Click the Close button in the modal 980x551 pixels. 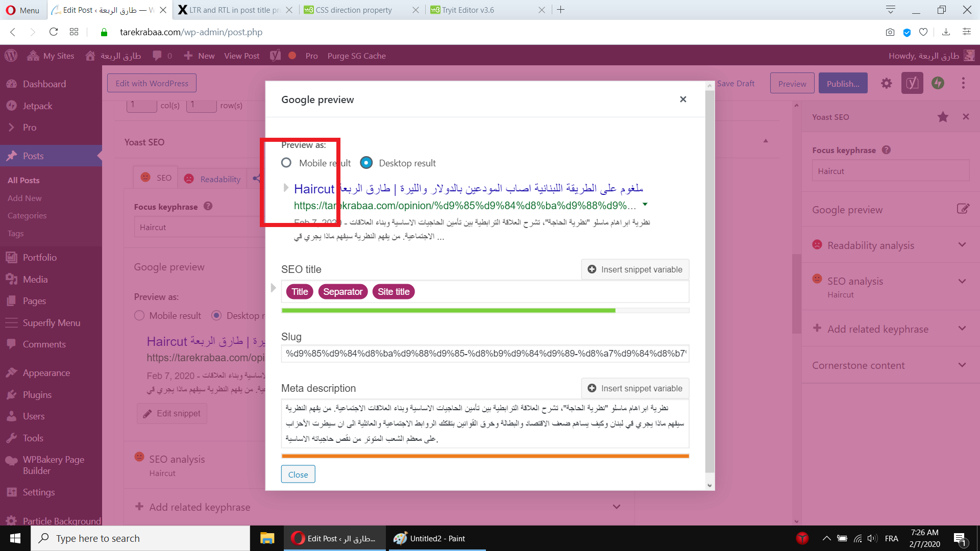tap(298, 474)
